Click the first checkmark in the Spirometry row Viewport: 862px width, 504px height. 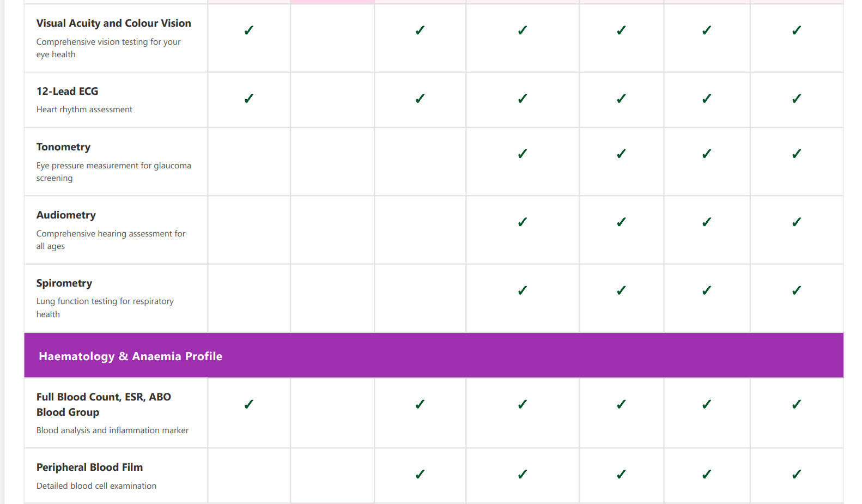tap(523, 290)
